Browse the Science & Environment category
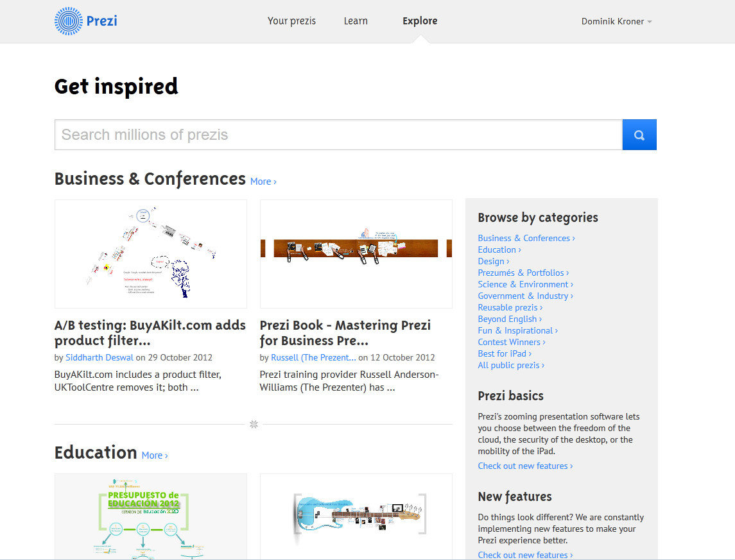Viewport: 735px width, 560px height. tap(524, 284)
